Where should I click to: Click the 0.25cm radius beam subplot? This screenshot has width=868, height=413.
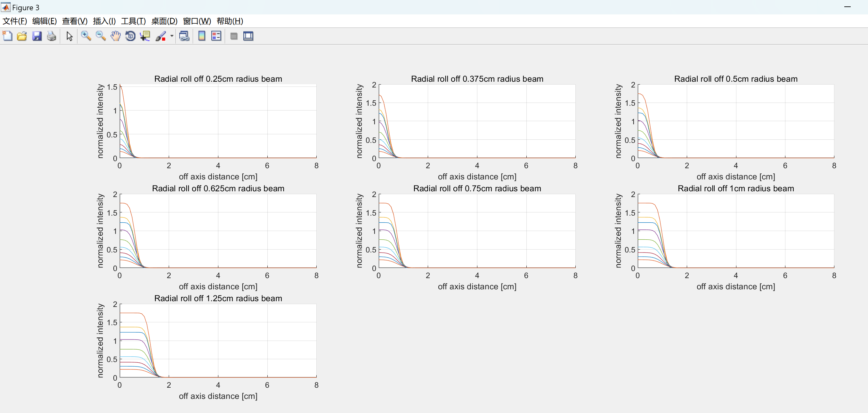click(x=218, y=121)
